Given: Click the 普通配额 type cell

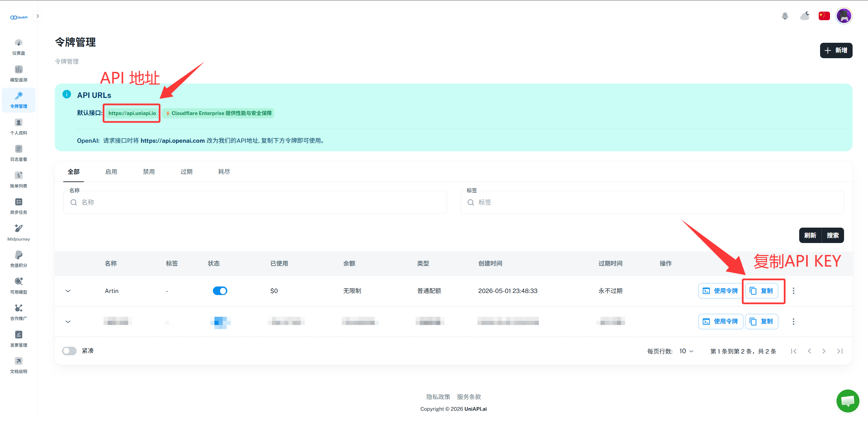Looking at the screenshot, I should coord(429,291).
